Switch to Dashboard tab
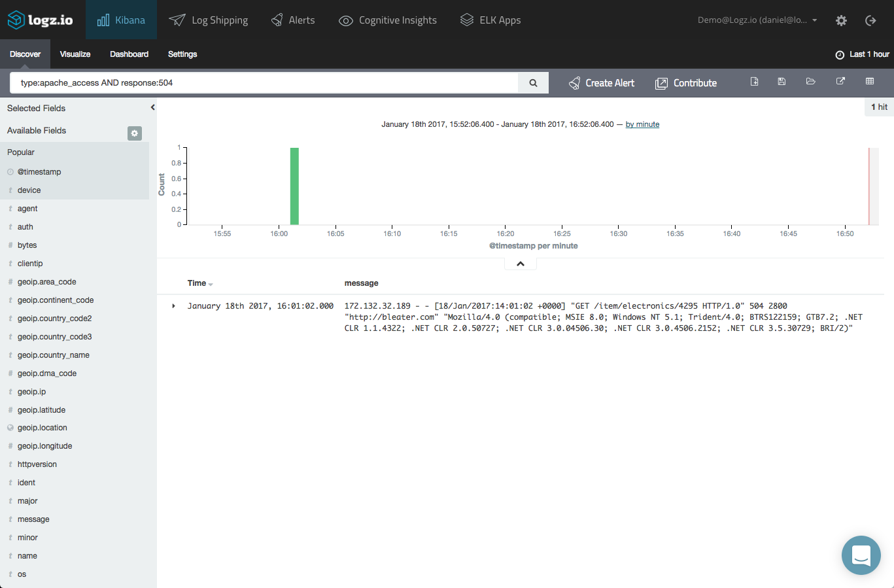The width and height of the screenshot is (894, 588). tap(129, 54)
